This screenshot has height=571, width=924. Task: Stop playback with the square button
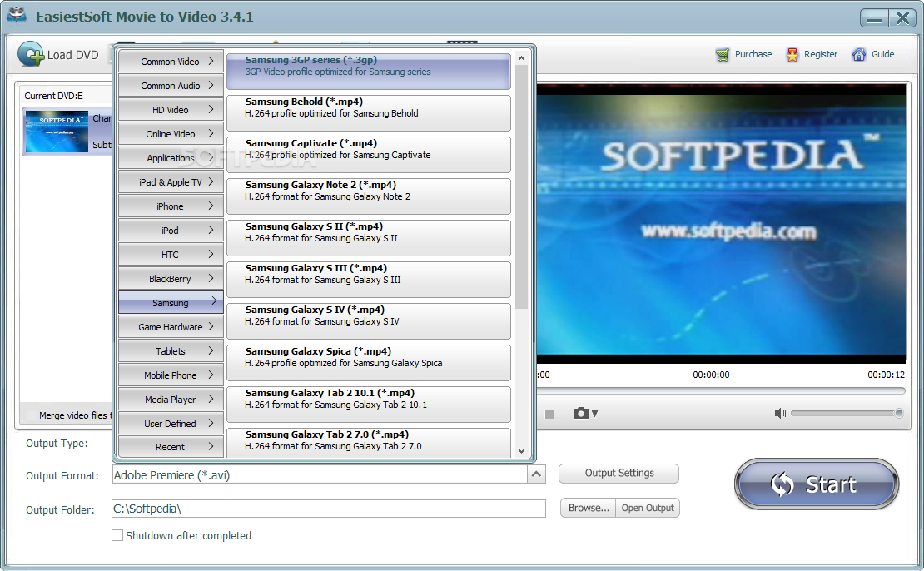click(549, 414)
